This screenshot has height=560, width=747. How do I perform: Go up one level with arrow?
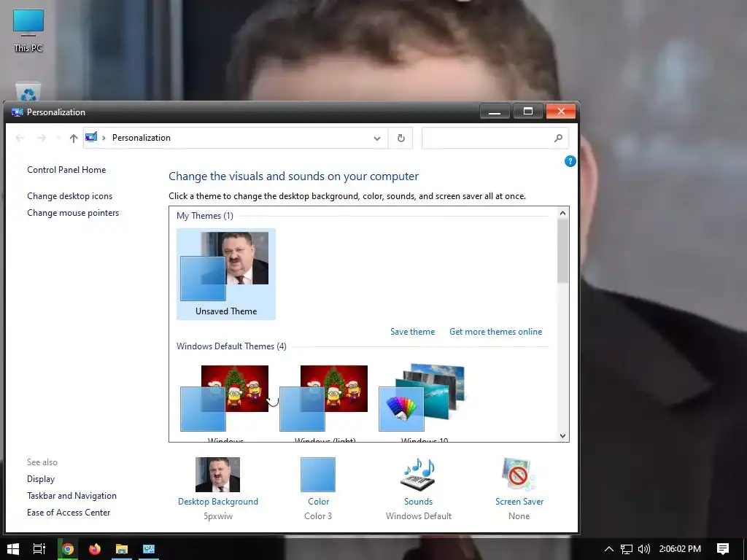click(74, 138)
